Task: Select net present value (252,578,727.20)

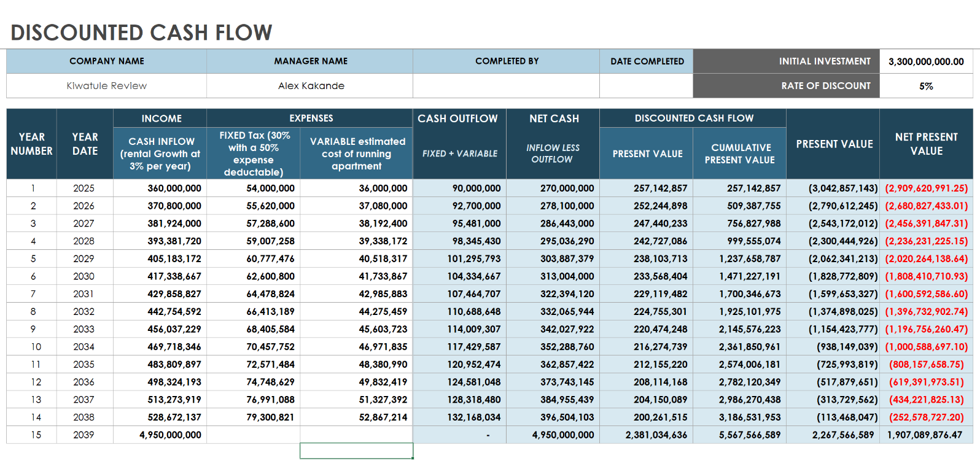Action: coord(926,417)
